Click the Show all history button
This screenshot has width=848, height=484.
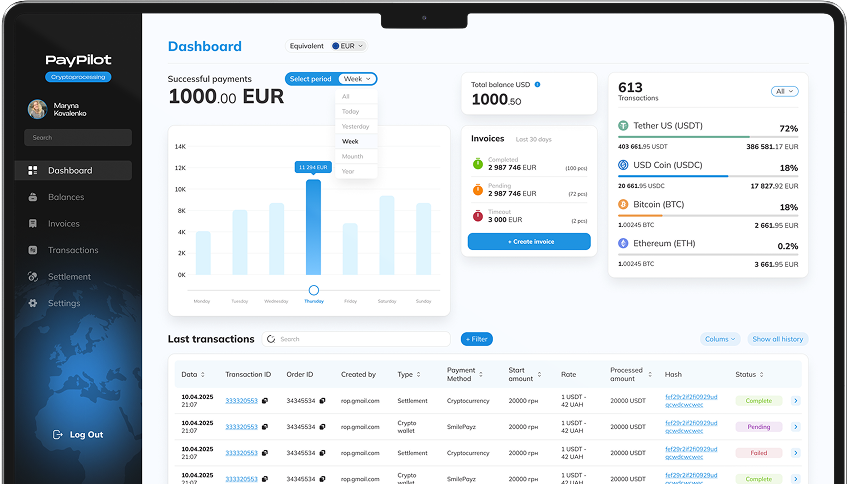(777, 339)
